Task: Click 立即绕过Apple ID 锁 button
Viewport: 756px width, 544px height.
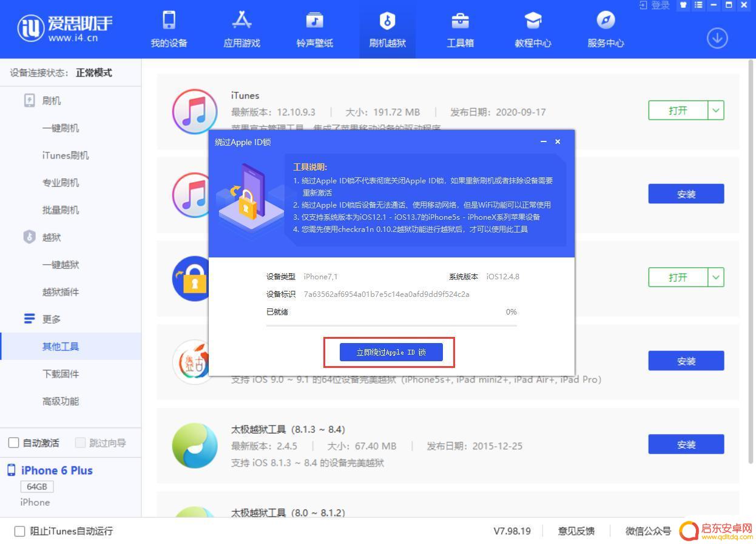Action: point(391,352)
